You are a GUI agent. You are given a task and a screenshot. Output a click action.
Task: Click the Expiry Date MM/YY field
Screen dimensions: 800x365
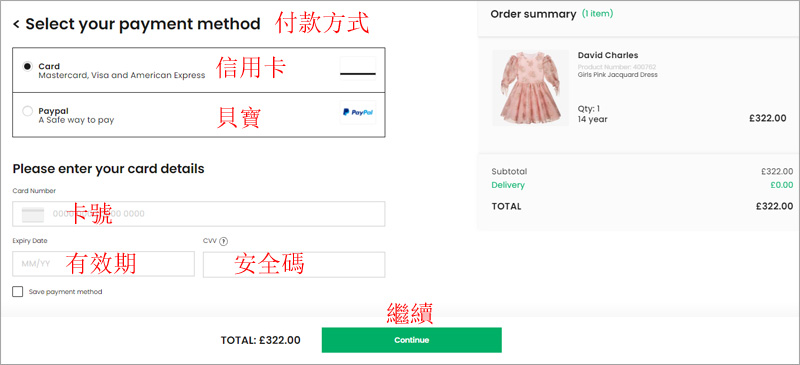[104, 264]
